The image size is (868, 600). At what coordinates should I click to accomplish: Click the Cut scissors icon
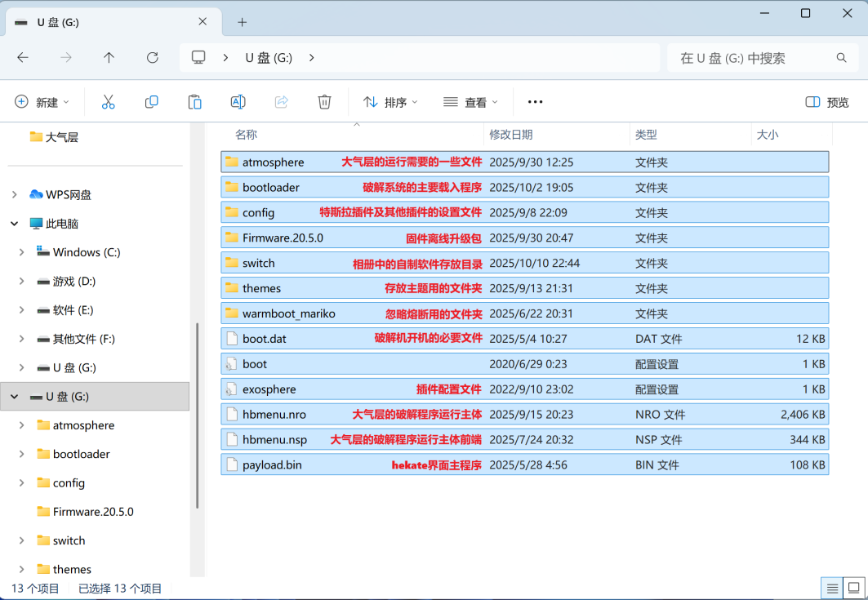tap(108, 102)
